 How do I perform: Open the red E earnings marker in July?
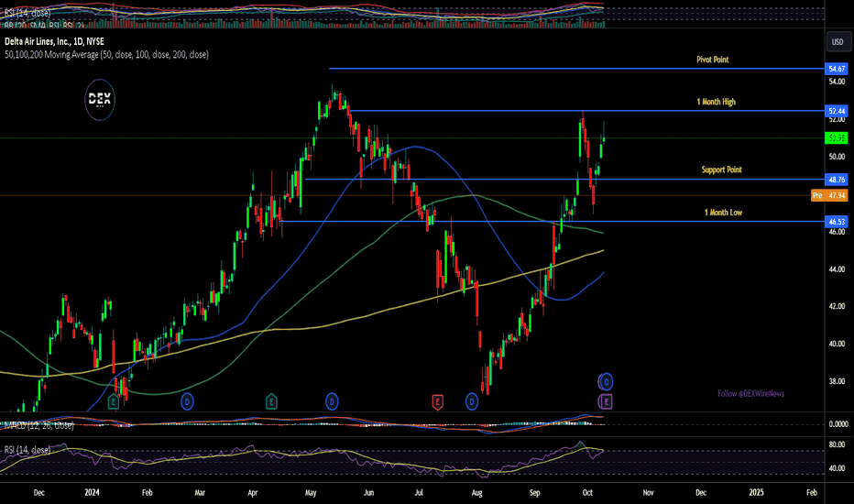[437, 402]
